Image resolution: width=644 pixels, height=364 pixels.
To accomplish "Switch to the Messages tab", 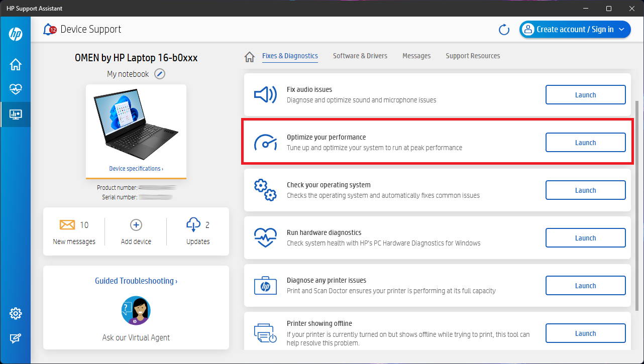I will (416, 56).
